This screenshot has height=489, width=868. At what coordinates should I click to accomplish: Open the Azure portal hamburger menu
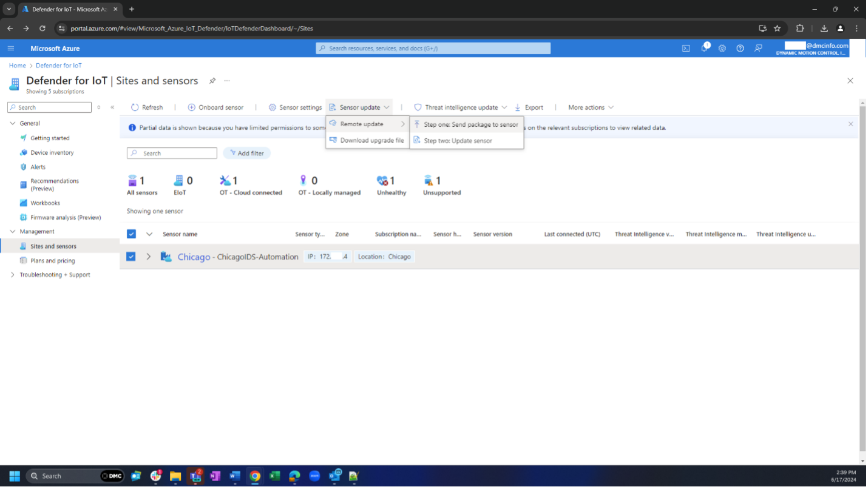tap(11, 49)
